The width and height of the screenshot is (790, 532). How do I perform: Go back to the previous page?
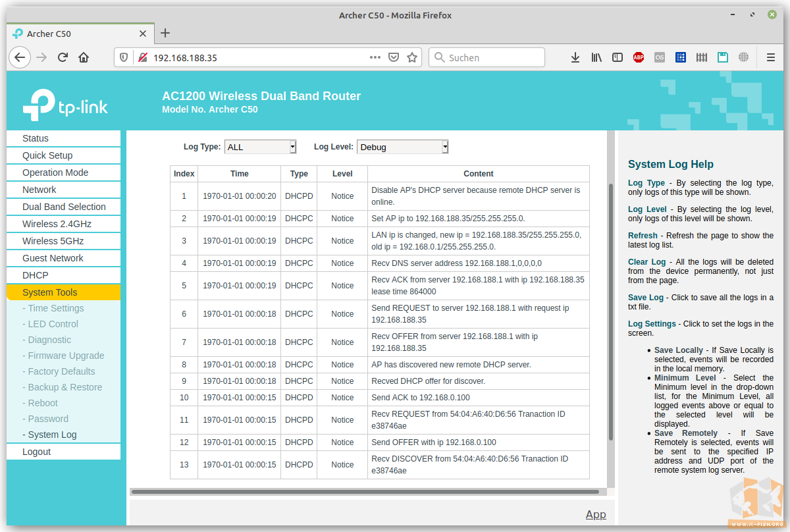(20, 57)
